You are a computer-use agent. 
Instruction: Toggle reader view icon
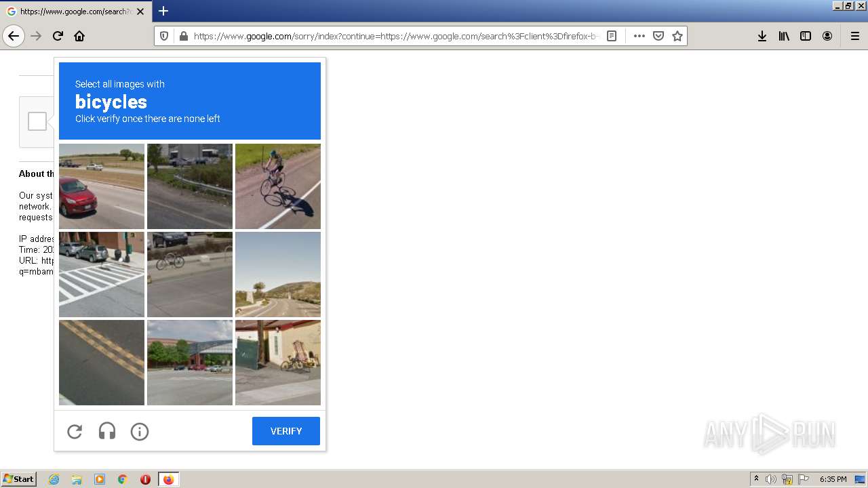point(612,36)
